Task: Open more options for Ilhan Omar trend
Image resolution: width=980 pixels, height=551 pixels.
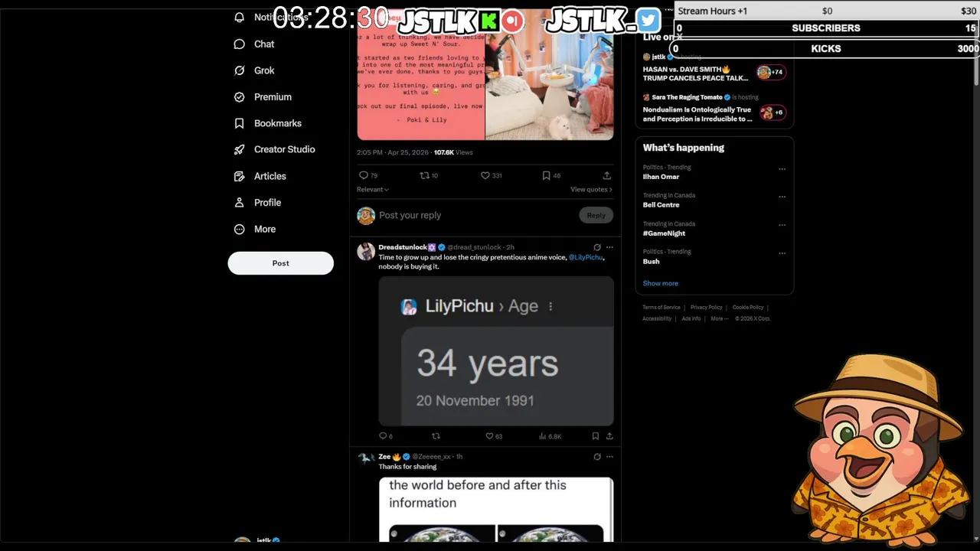Action: pos(782,169)
